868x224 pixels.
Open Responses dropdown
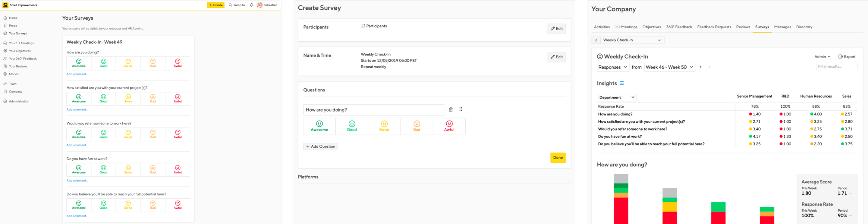[613, 67]
